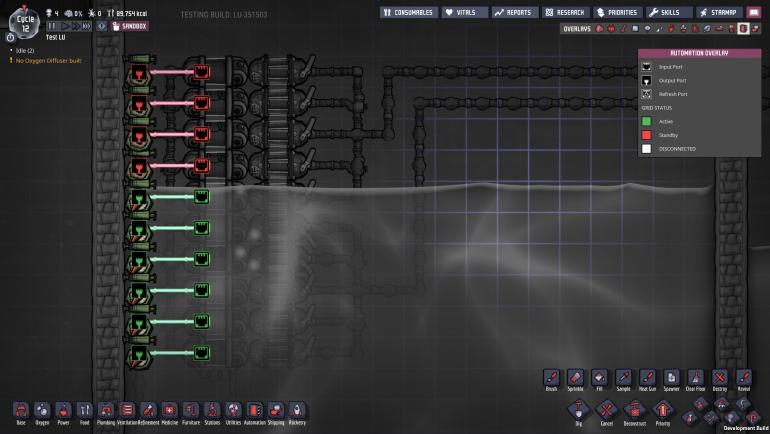The width and height of the screenshot is (770, 434).
Task: Select the sandbox Destroy tool
Action: click(719, 378)
